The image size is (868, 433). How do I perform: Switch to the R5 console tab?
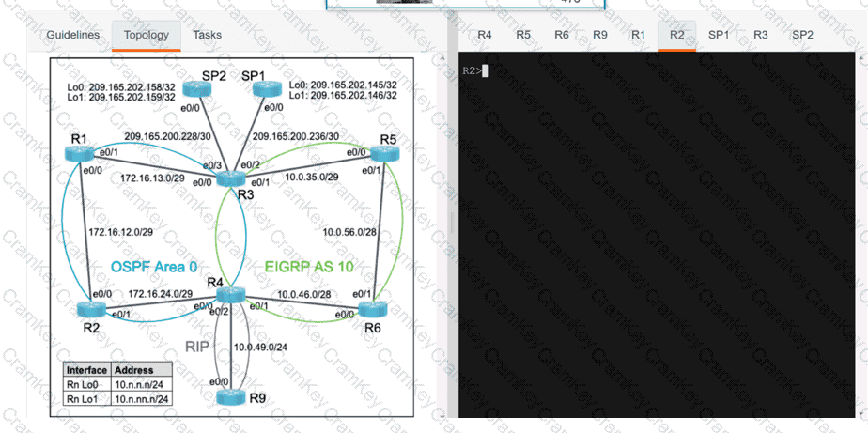[523, 35]
